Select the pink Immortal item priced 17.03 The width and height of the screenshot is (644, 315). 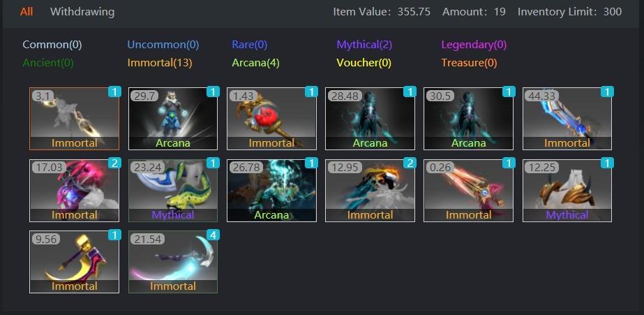(75, 191)
